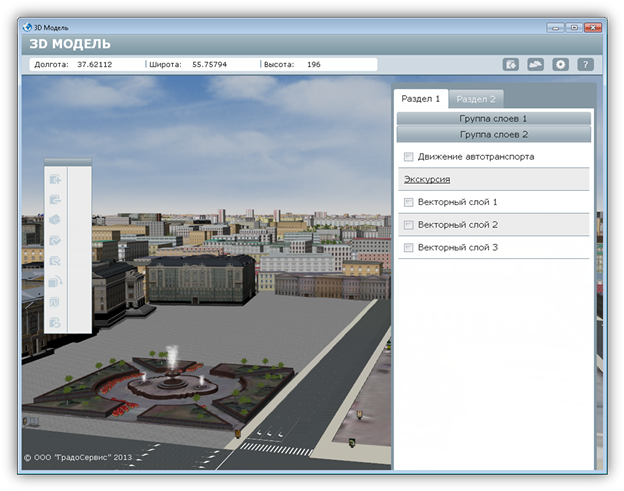Screen dimensions: 624x491
Task: Click the clouds weather icon
Action: [x=536, y=64]
